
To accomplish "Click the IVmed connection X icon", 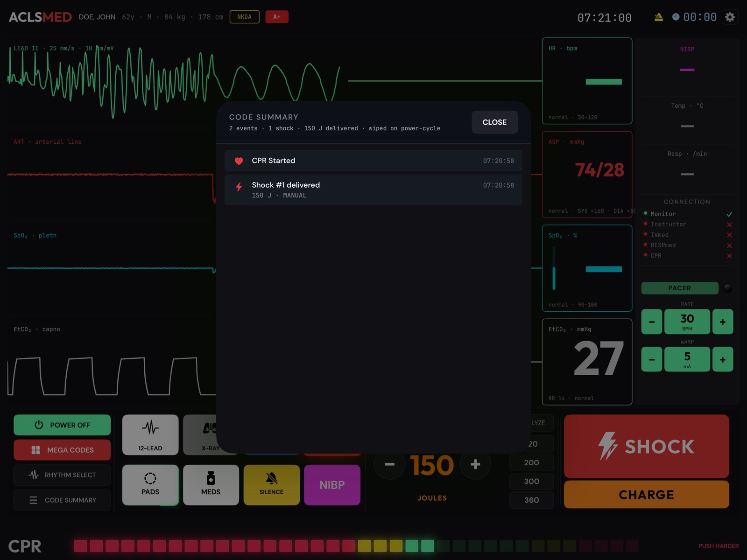I will pyautogui.click(x=729, y=235).
